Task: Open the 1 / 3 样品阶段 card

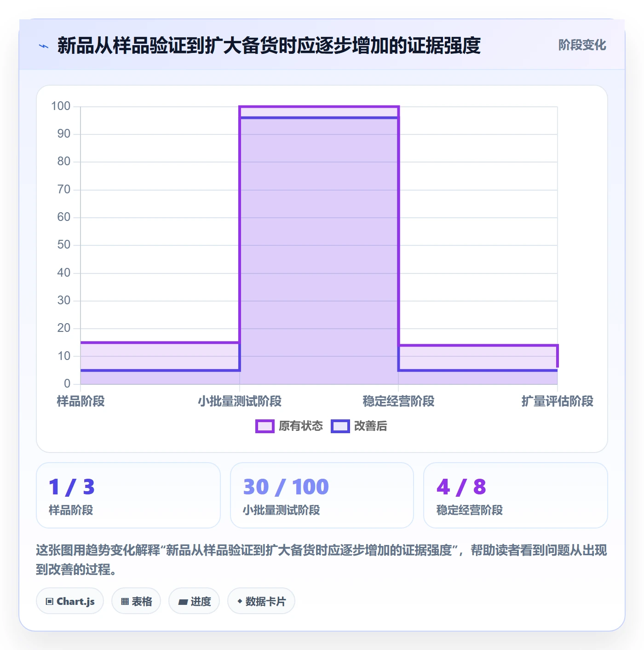Action: (x=128, y=495)
